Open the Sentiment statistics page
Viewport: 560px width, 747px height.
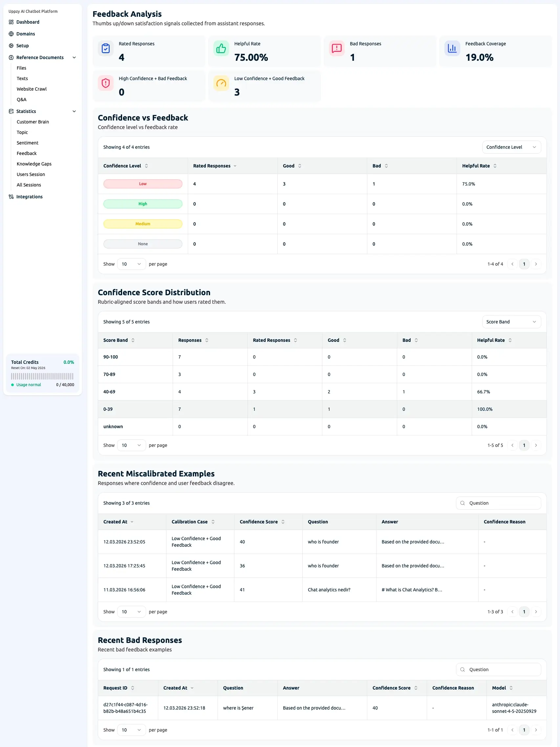[x=27, y=143]
